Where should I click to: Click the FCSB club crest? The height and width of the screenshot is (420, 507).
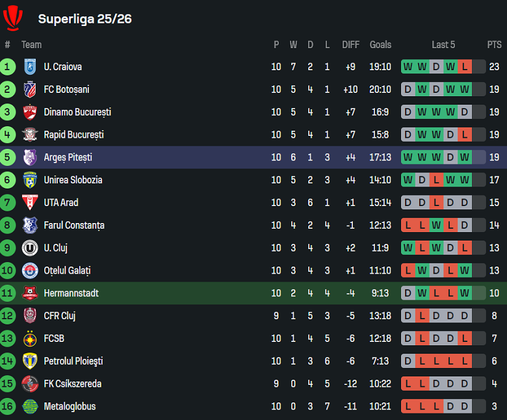(x=30, y=338)
